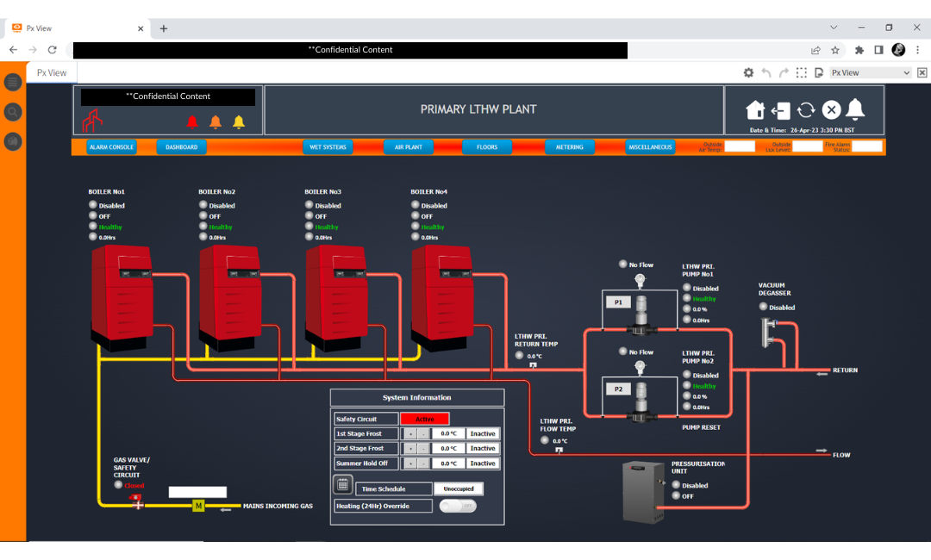The image size is (931, 560).
Task: Expand the LTHW PRI. RETURN TEMP detail arrow
Action: point(534,365)
